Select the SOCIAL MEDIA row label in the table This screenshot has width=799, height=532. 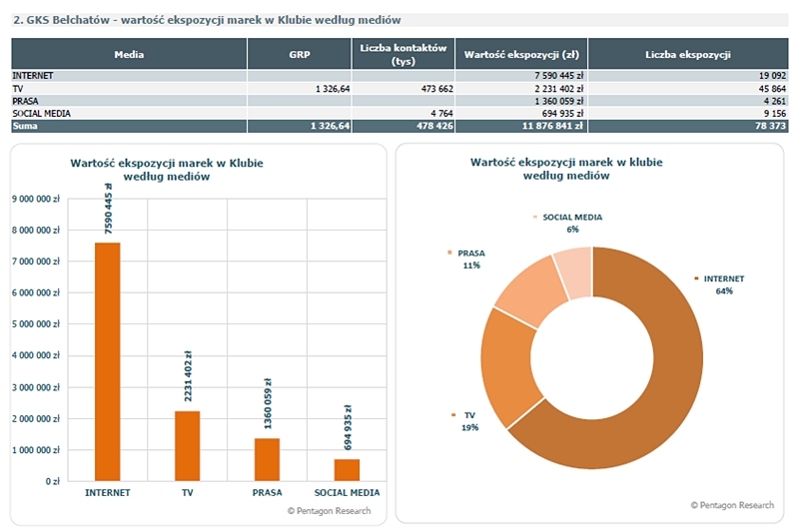click(x=41, y=113)
